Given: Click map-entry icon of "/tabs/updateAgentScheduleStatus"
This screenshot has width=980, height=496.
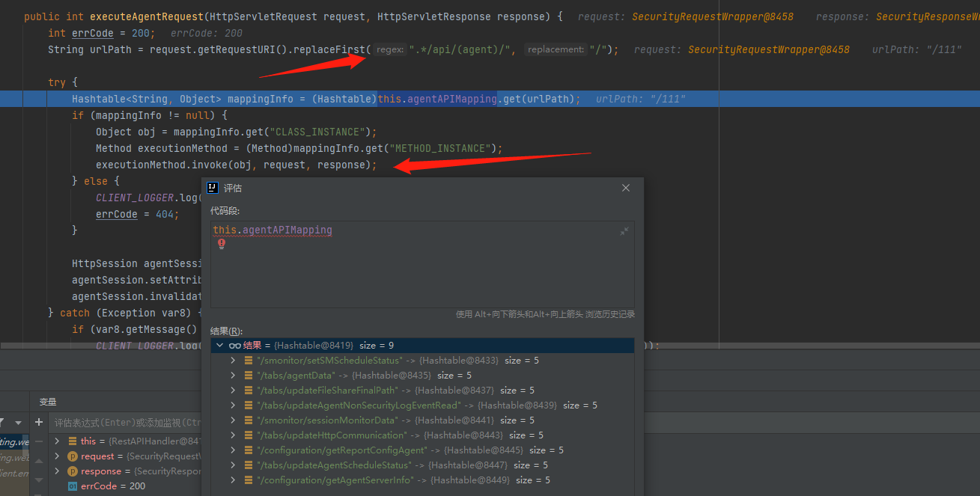Looking at the screenshot, I should [x=249, y=465].
